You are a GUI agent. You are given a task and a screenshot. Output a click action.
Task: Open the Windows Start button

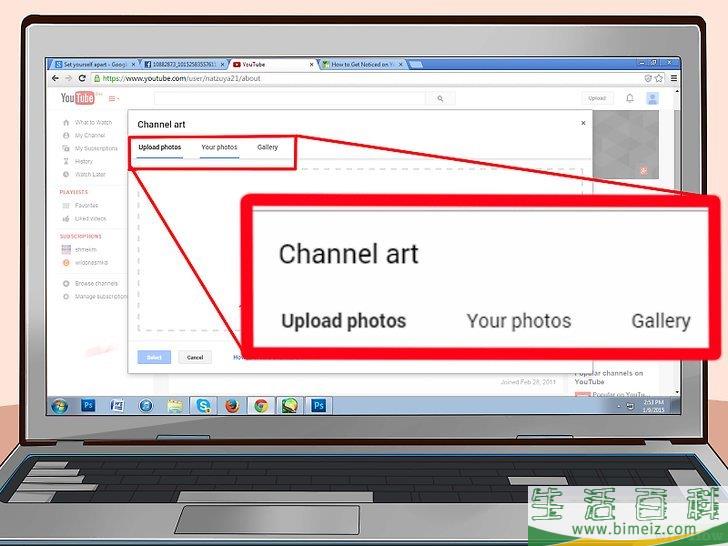coord(59,406)
